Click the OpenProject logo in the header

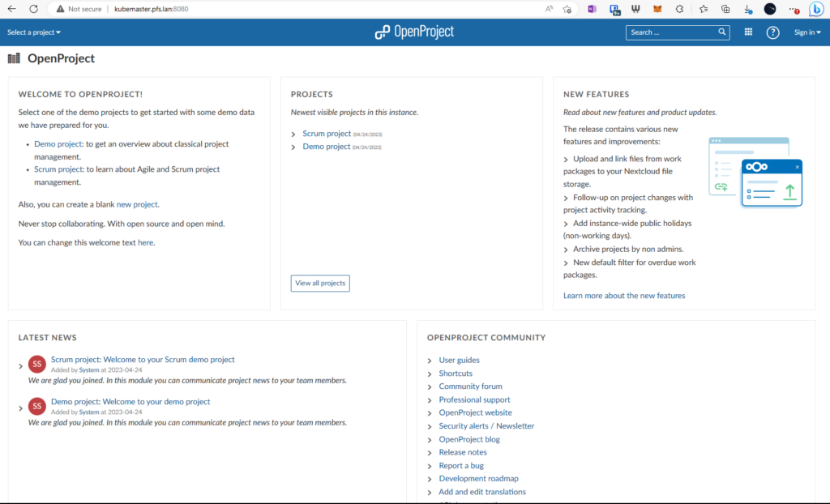(414, 32)
